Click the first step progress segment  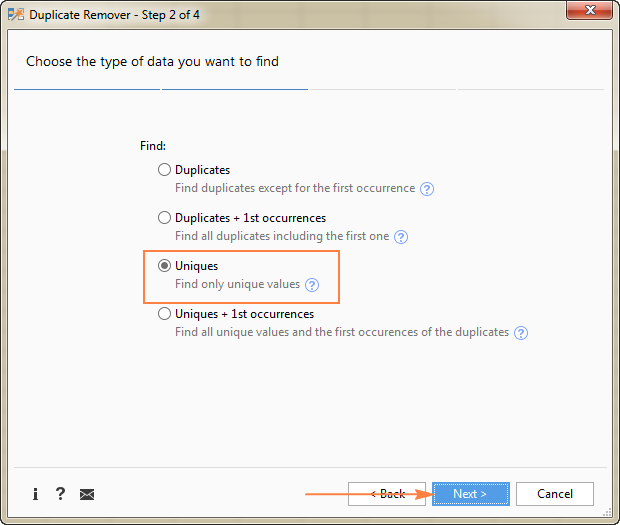click(87, 89)
